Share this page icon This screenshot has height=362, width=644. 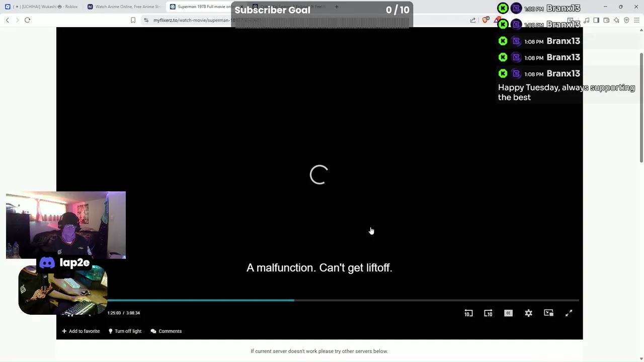[x=473, y=20]
